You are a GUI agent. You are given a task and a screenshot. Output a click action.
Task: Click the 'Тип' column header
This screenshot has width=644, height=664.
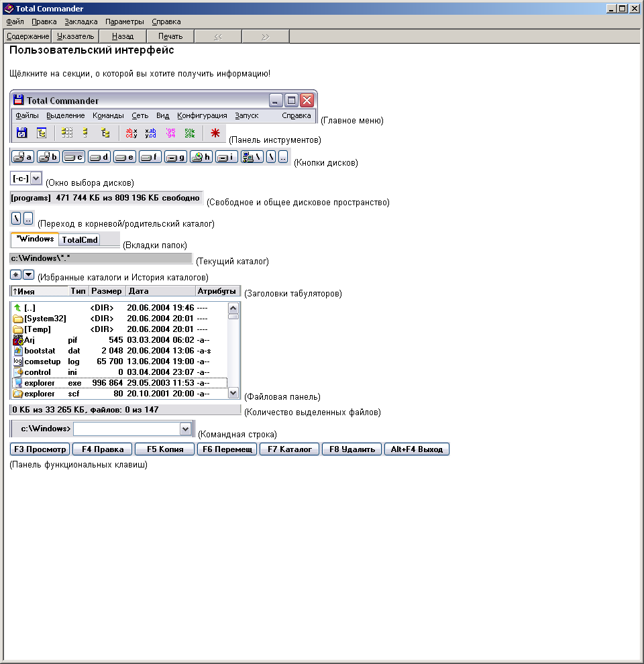[78, 291]
